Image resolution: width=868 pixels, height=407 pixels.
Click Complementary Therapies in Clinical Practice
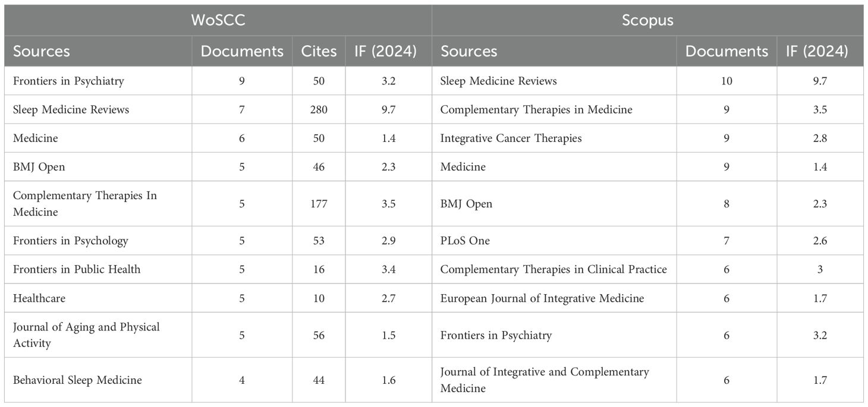click(553, 269)
